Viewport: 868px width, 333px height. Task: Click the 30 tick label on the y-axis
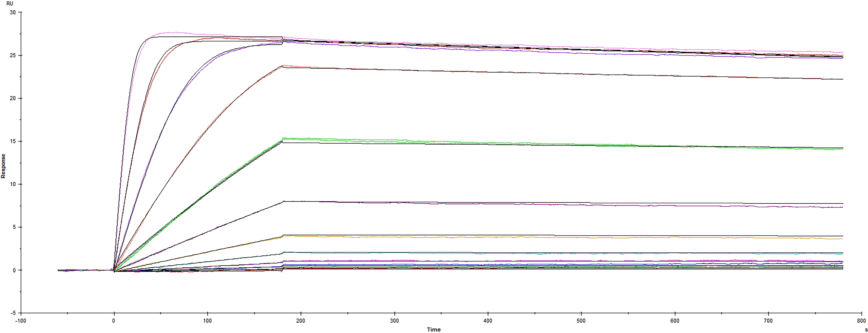point(13,12)
